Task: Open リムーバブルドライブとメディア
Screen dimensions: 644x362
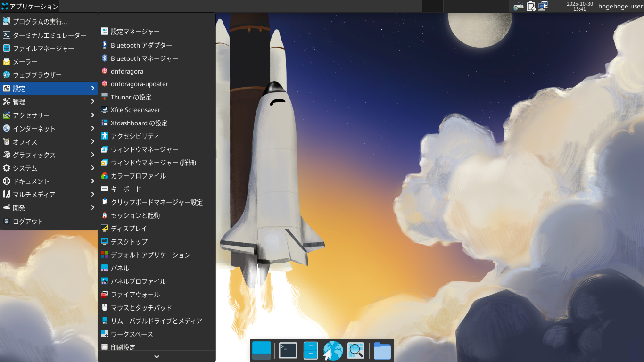Action: tap(157, 321)
